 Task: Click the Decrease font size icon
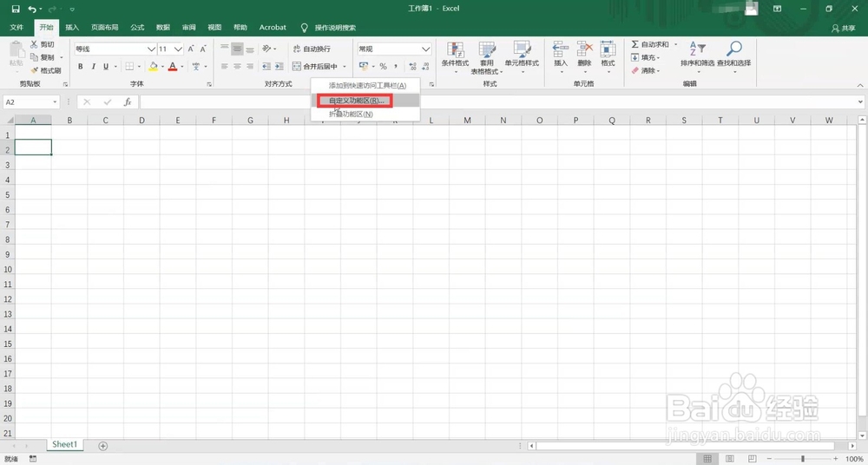point(203,49)
